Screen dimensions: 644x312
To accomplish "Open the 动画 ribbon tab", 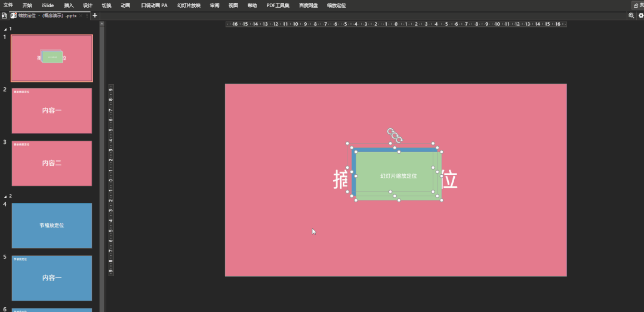I will 126,5.
